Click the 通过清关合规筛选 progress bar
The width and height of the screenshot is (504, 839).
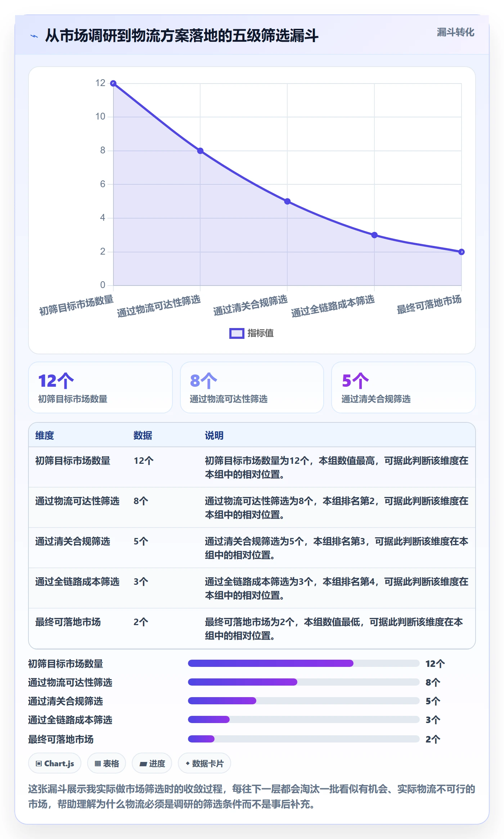point(303,701)
